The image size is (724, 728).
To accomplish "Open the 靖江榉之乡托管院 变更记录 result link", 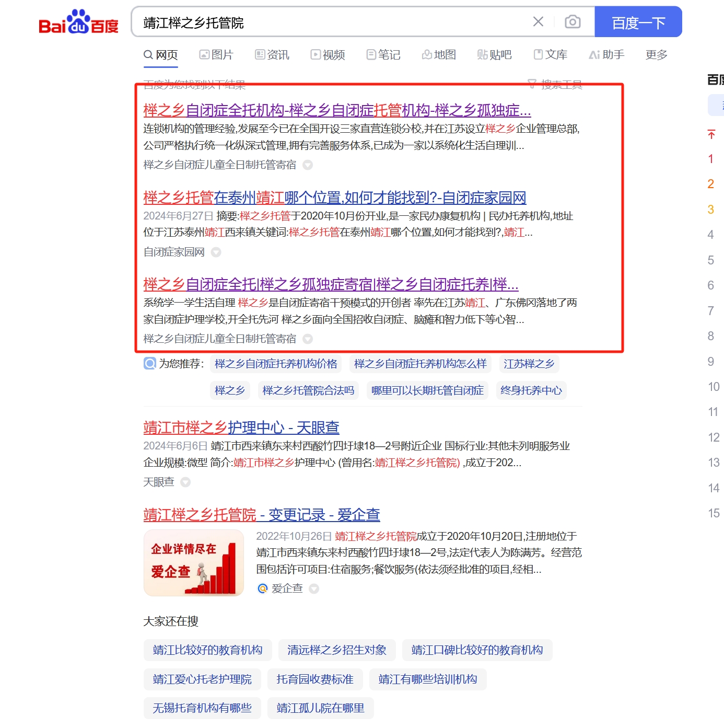I will [261, 515].
